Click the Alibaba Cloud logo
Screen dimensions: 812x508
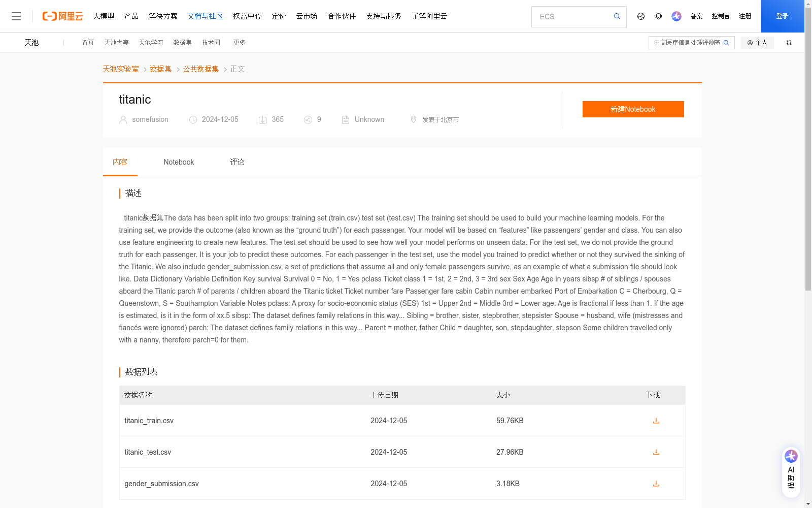(x=62, y=16)
